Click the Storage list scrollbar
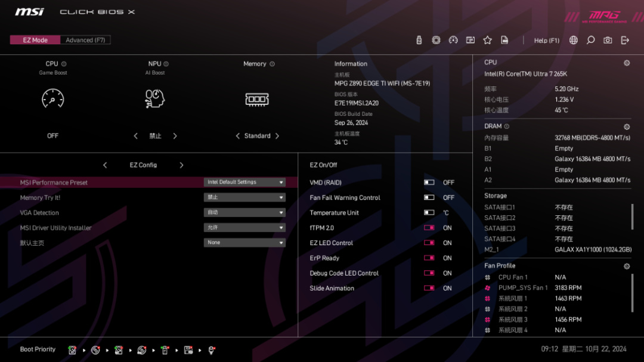This screenshot has height=362, width=644. click(633, 216)
